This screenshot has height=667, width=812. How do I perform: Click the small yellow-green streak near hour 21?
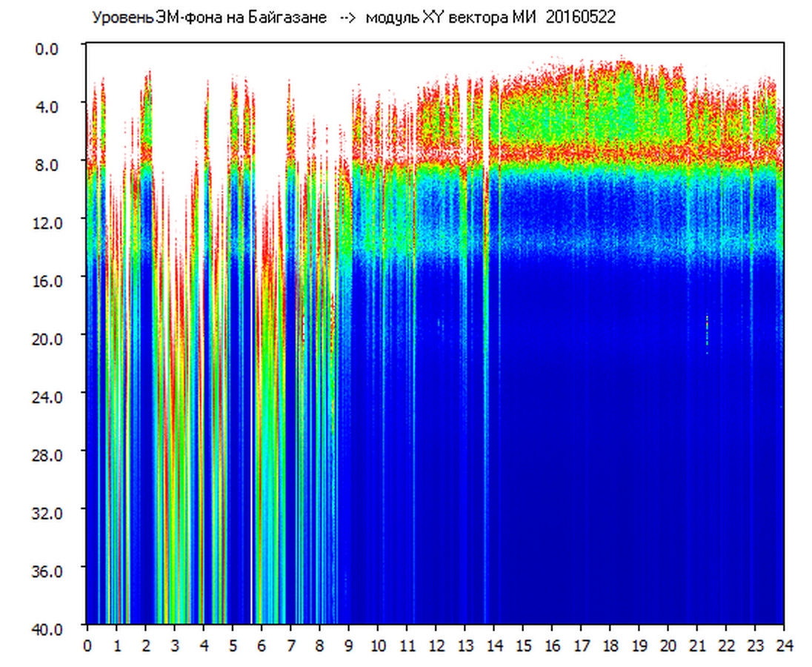(x=707, y=333)
